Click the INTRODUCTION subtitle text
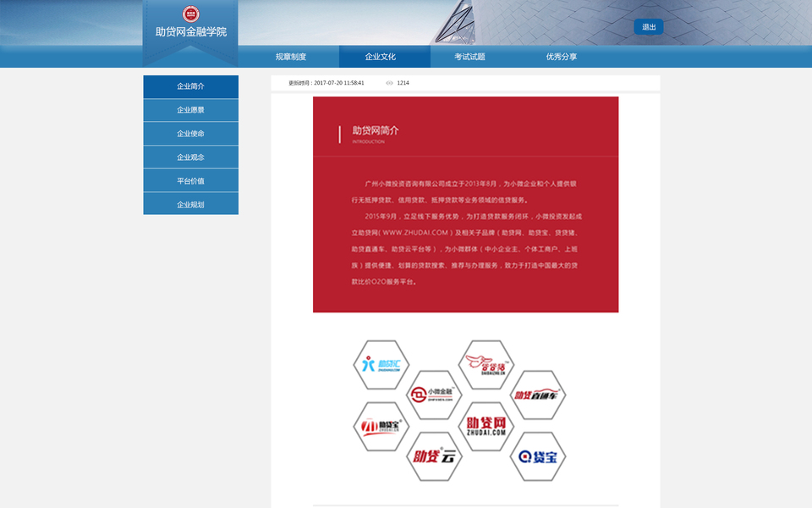Screen dimensions: 812x508 coord(368,141)
